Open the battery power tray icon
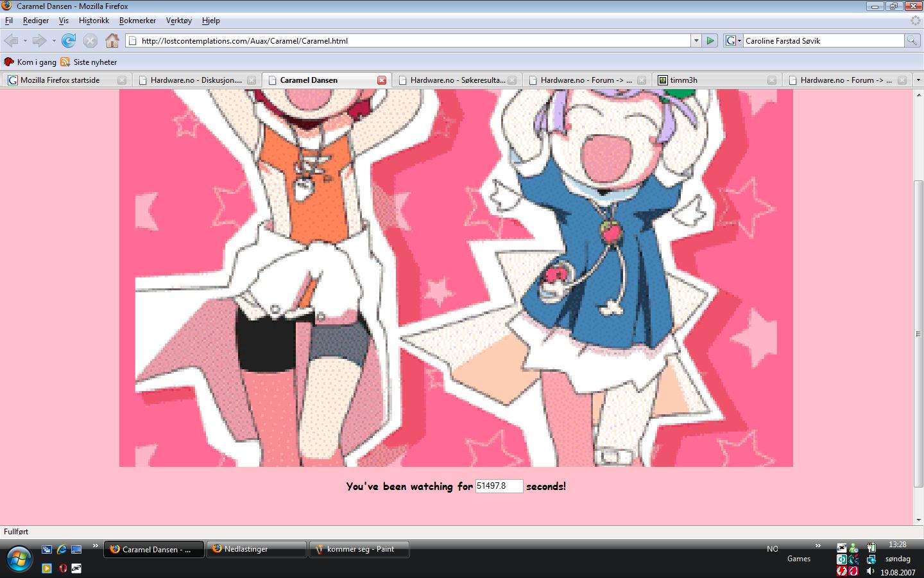 click(x=871, y=548)
